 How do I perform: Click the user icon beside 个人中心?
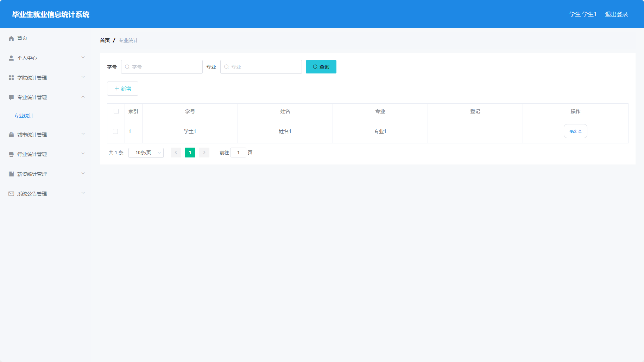(11, 58)
